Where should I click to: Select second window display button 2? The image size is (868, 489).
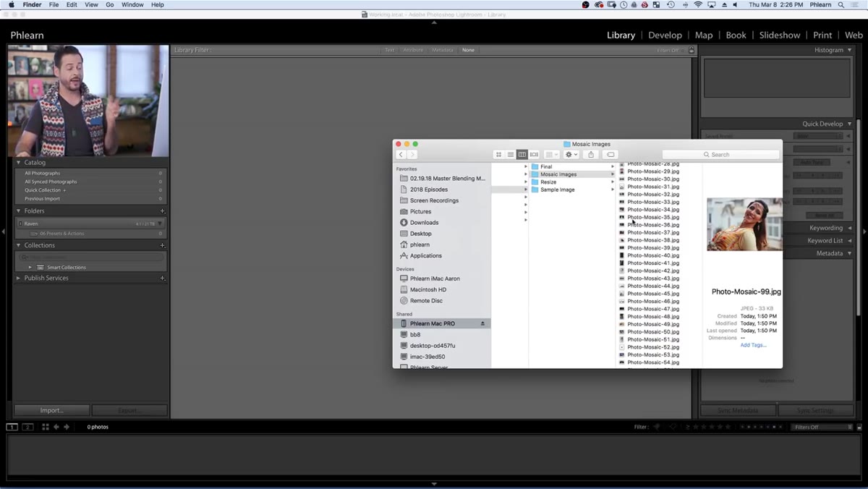click(27, 427)
